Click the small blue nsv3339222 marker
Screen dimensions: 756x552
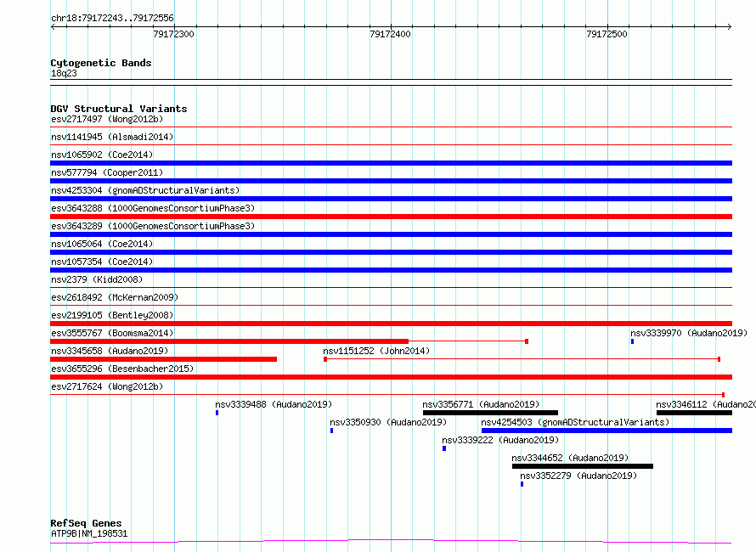pyautogui.click(x=444, y=448)
